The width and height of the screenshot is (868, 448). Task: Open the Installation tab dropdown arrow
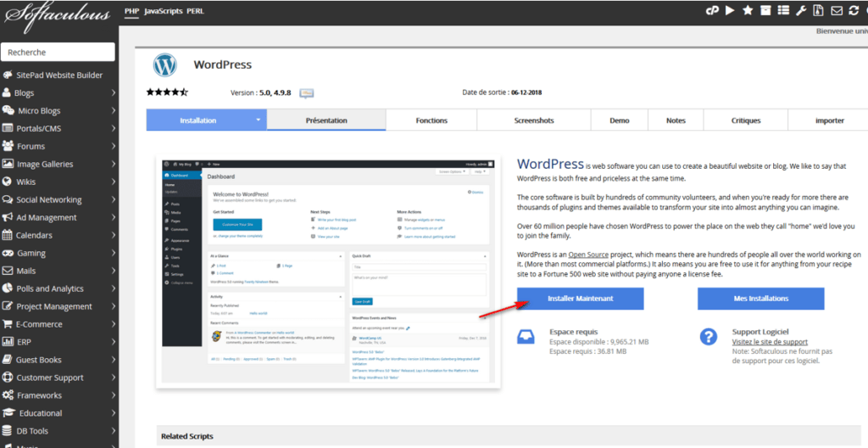(258, 120)
